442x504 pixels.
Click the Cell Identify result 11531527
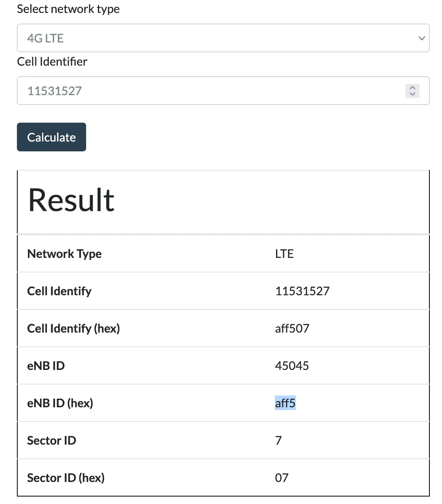coord(302,291)
